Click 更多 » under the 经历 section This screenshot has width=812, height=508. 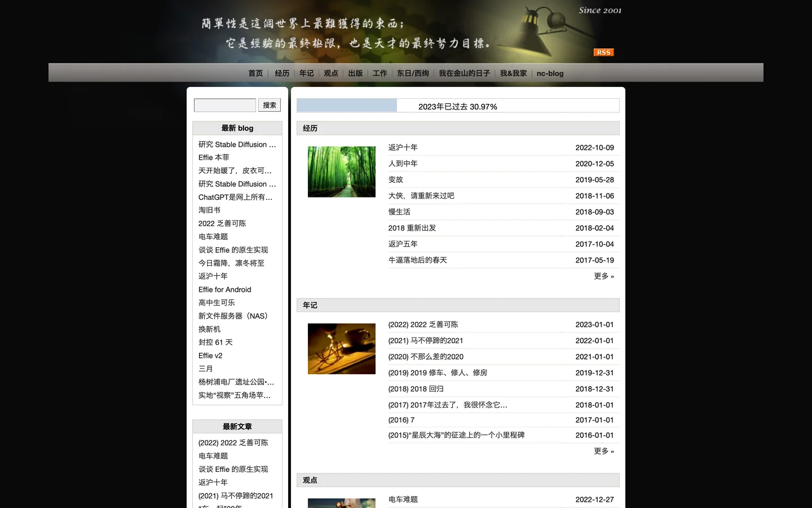click(604, 276)
